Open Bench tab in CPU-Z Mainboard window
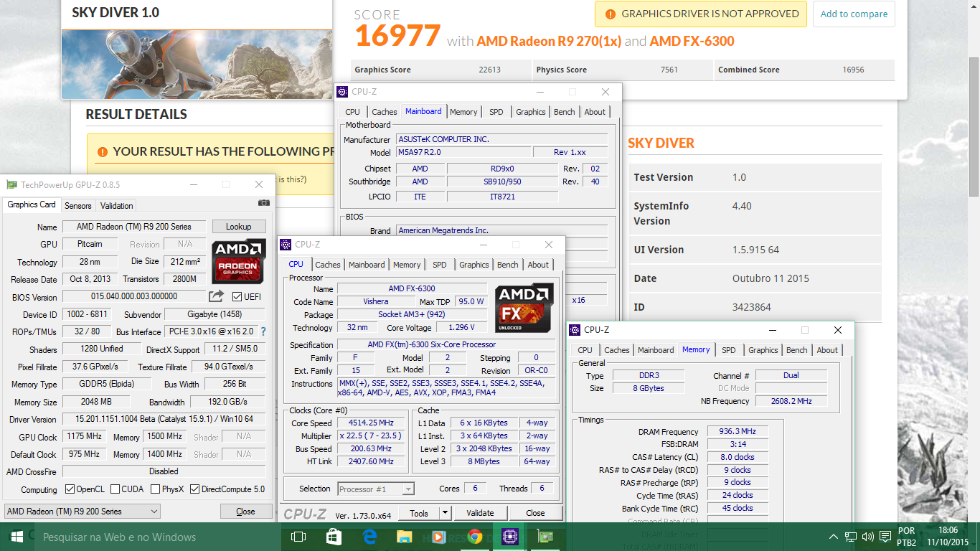The image size is (980, 551). pos(565,112)
